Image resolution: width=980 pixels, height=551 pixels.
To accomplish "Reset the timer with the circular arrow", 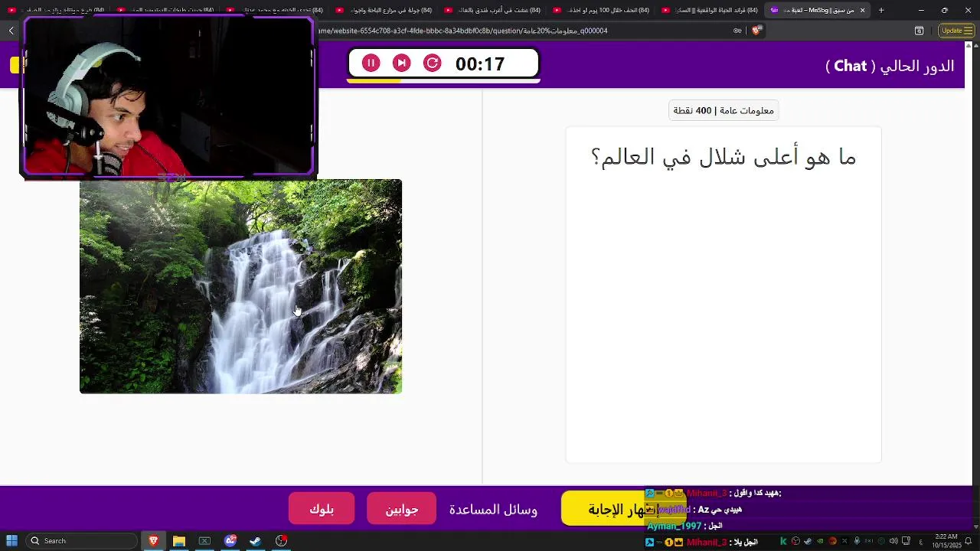I will (x=433, y=64).
